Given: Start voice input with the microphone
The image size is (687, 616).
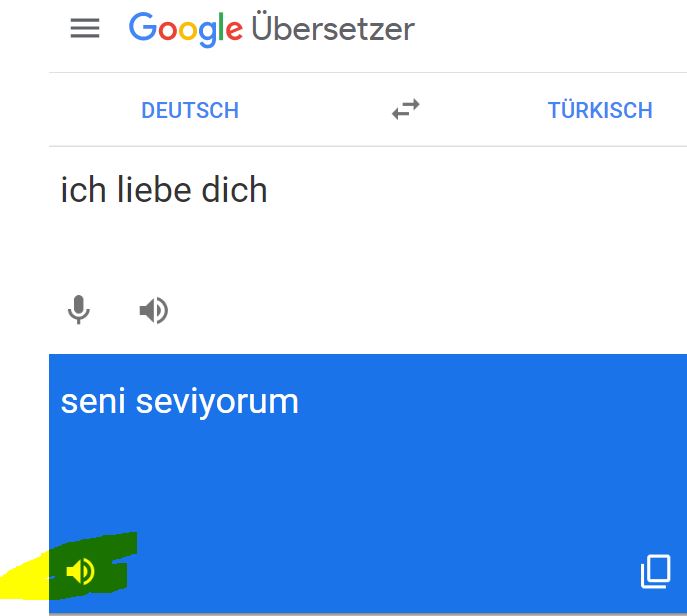Looking at the screenshot, I should tap(79, 311).
